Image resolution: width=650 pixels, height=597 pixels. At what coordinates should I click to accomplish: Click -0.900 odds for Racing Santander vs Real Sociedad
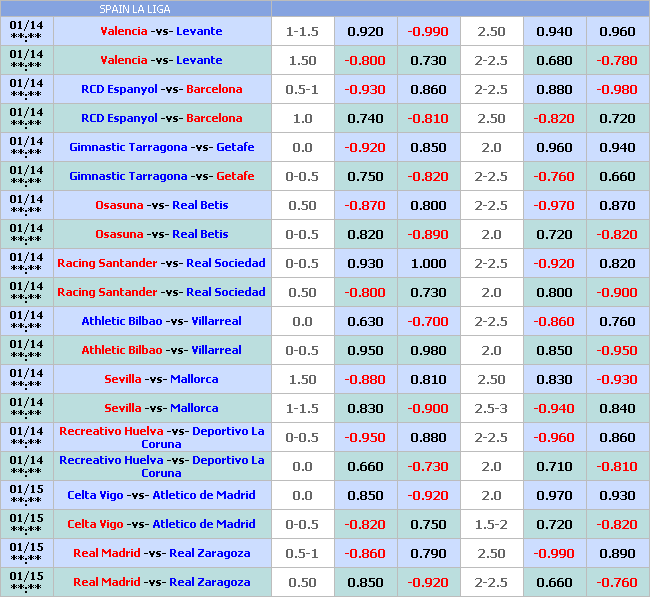click(x=617, y=292)
